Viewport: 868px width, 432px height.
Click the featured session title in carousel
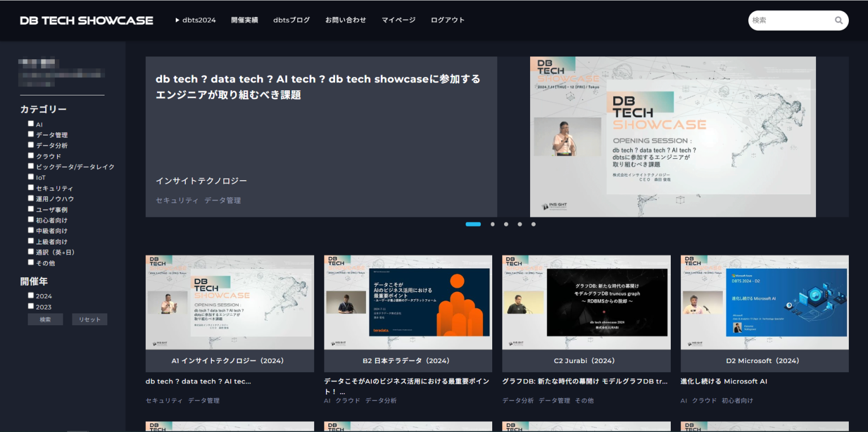tap(318, 87)
